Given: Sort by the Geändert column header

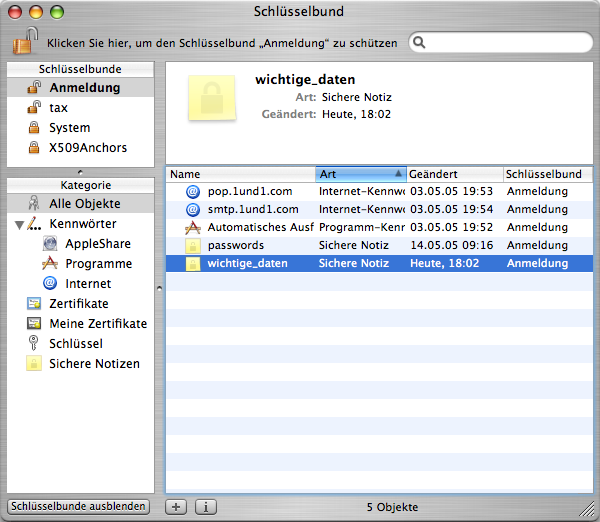Looking at the screenshot, I should 452,174.
